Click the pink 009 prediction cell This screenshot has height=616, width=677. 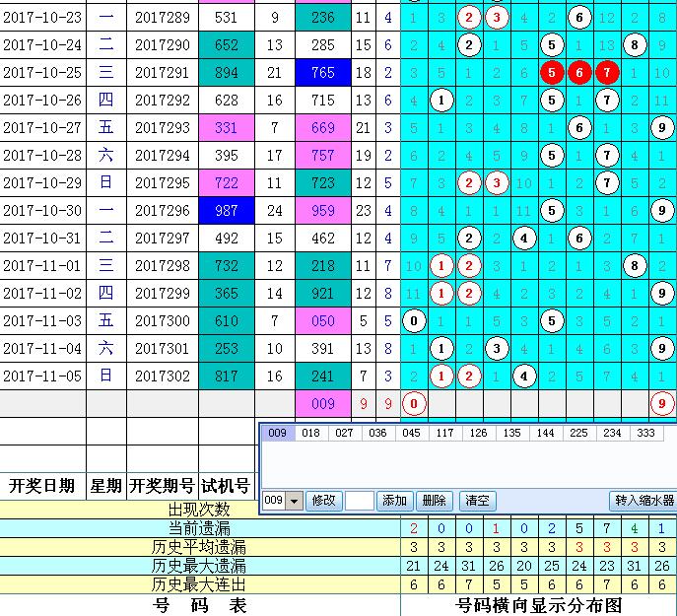pyautogui.click(x=323, y=404)
